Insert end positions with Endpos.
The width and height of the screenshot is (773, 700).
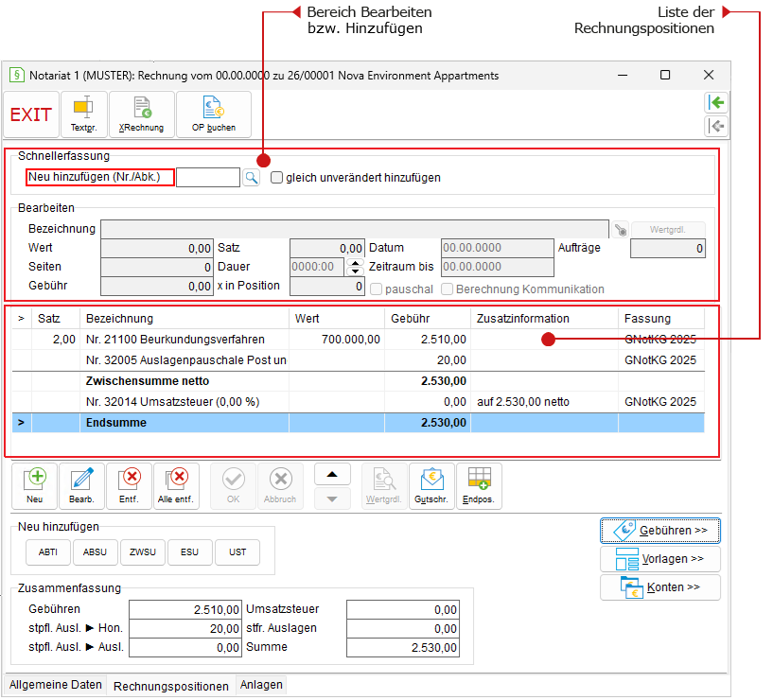(x=479, y=486)
